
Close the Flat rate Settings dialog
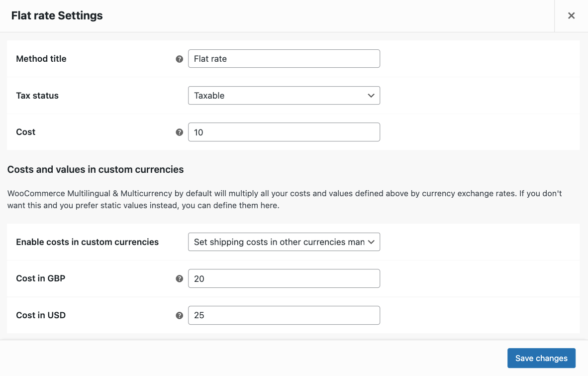(x=571, y=15)
